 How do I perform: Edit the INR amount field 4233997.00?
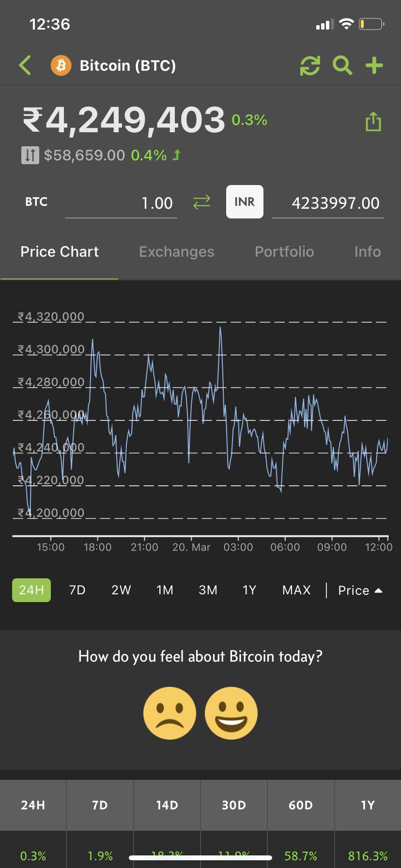click(328, 203)
